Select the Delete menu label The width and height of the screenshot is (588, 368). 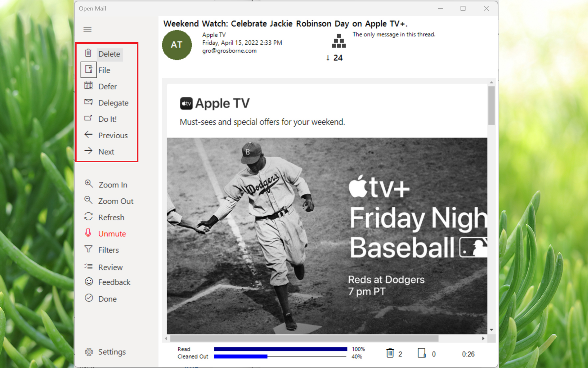click(109, 54)
